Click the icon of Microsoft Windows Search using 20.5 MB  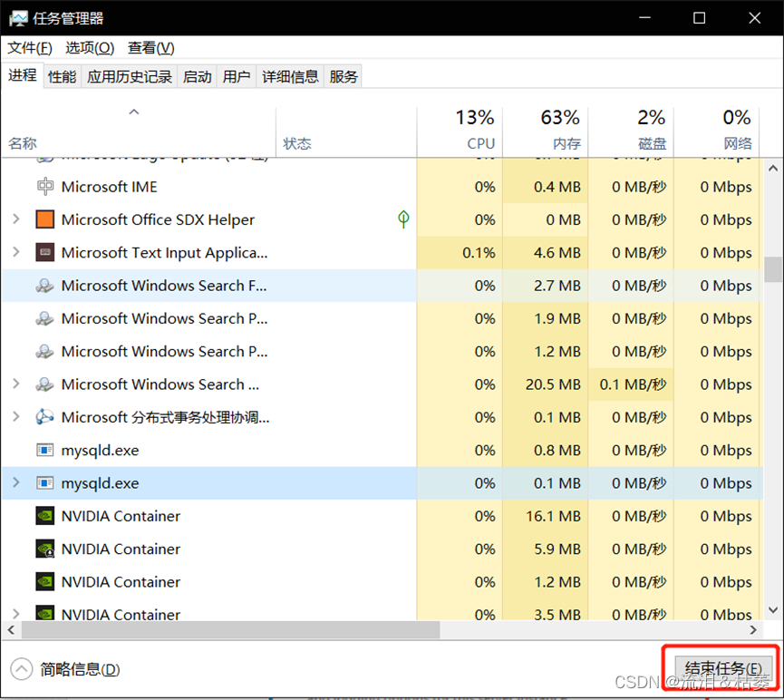[45, 384]
